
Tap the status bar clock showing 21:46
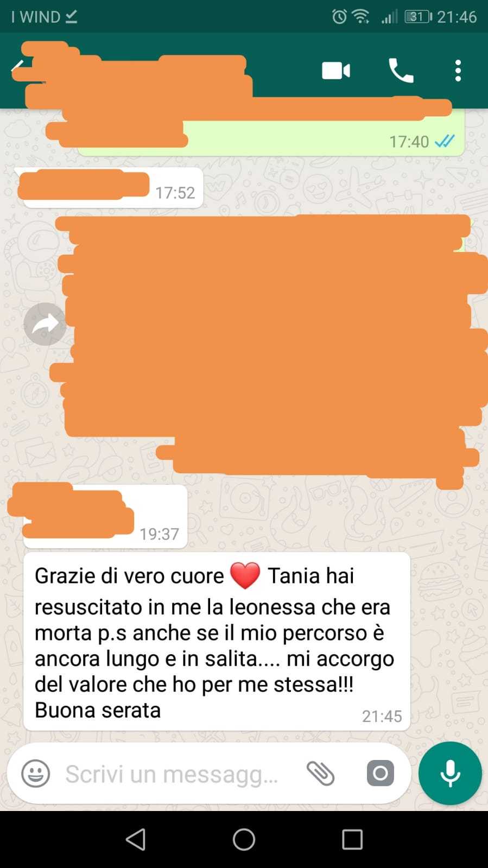(457, 17)
